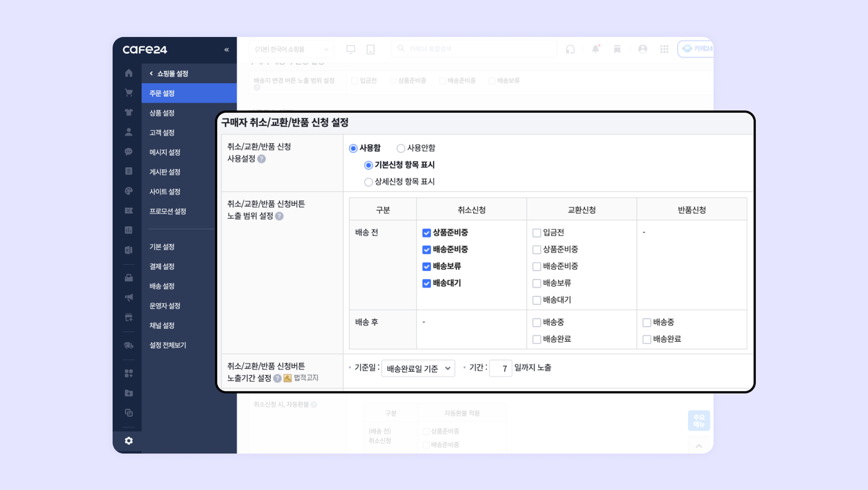Open the 배송완료일 기준 dropdown
The image size is (868, 490).
coord(418,368)
